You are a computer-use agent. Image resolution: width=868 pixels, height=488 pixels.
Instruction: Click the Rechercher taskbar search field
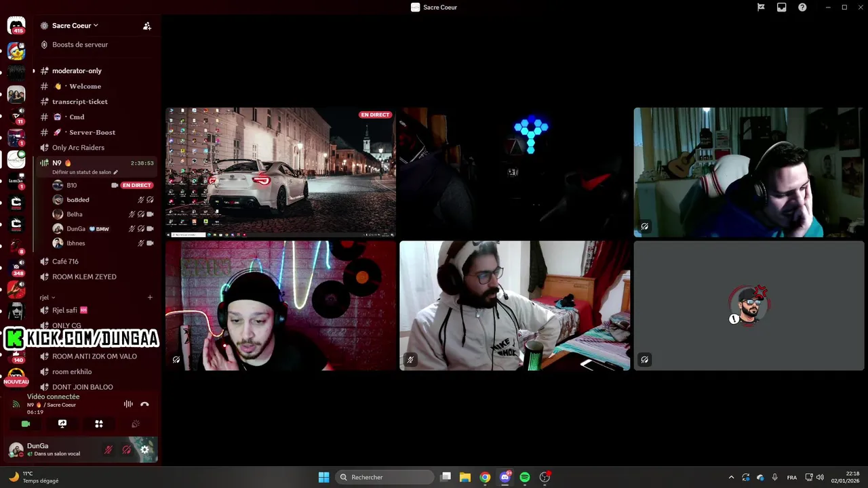(384, 477)
